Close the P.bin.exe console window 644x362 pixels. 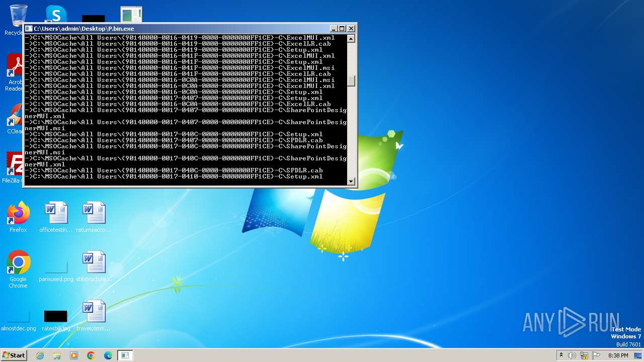click(351, 29)
